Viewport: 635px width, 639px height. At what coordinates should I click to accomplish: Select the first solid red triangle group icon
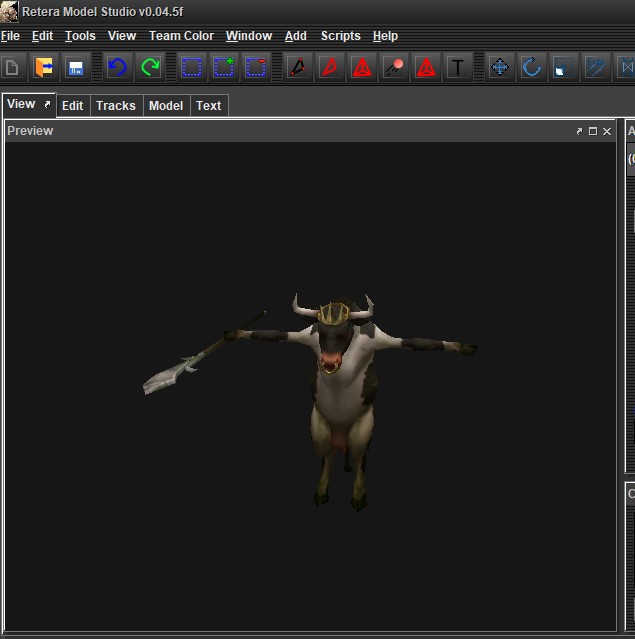tap(362, 67)
